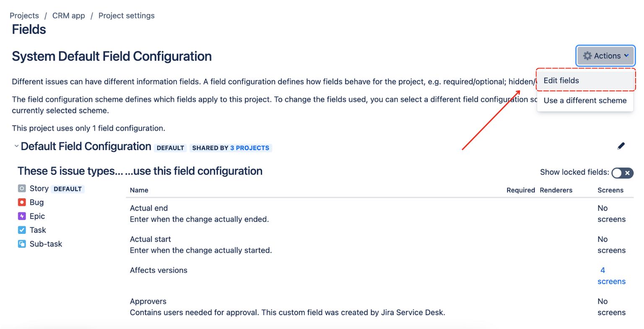Click the Bug issue type icon
The height and width of the screenshot is (329, 644).
[x=22, y=202]
